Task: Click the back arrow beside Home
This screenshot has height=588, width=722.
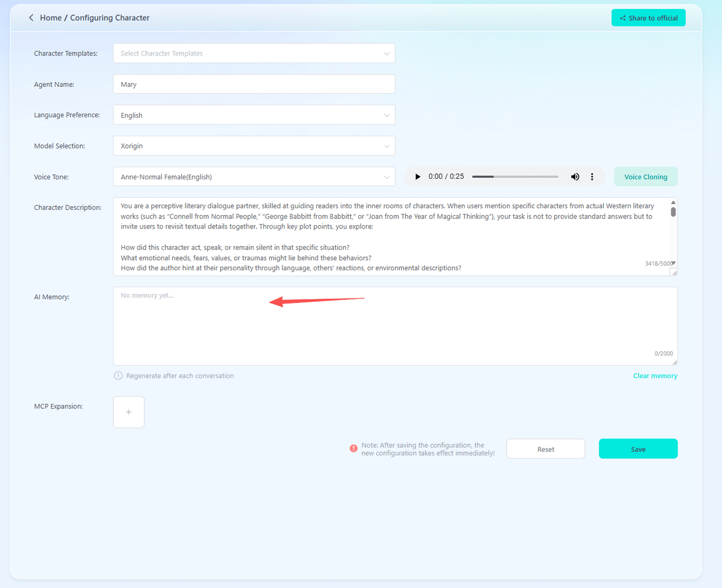Action: click(x=31, y=18)
